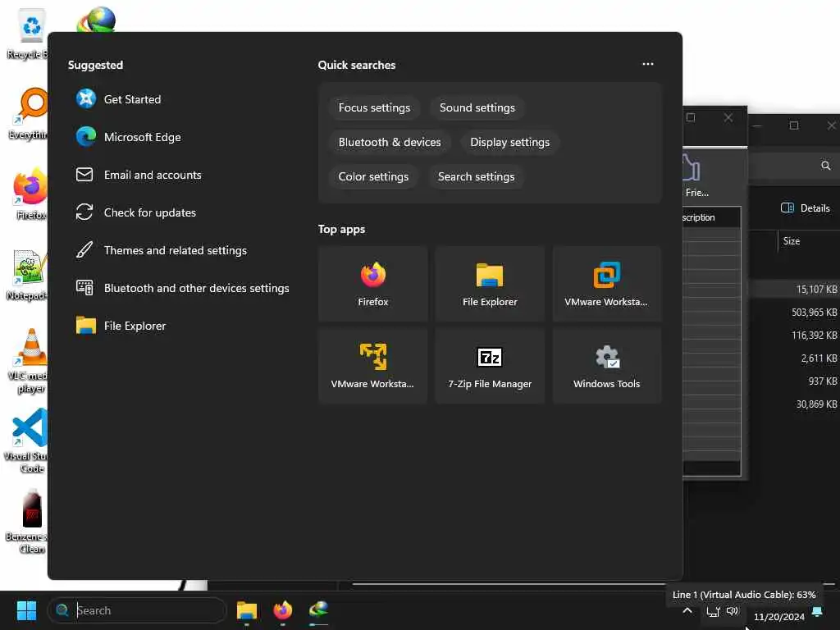Click the 11/20/2024 date in taskbar
840x630 pixels.
(x=779, y=617)
